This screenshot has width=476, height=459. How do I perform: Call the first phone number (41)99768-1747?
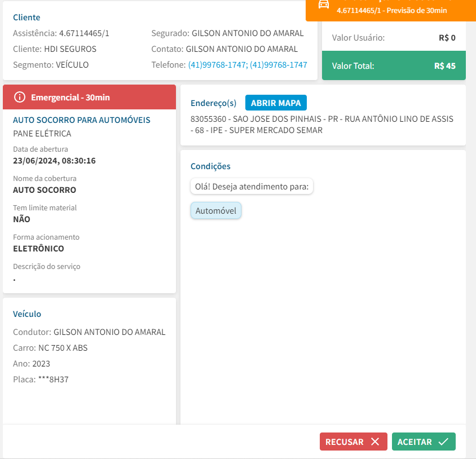click(x=217, y=65)
